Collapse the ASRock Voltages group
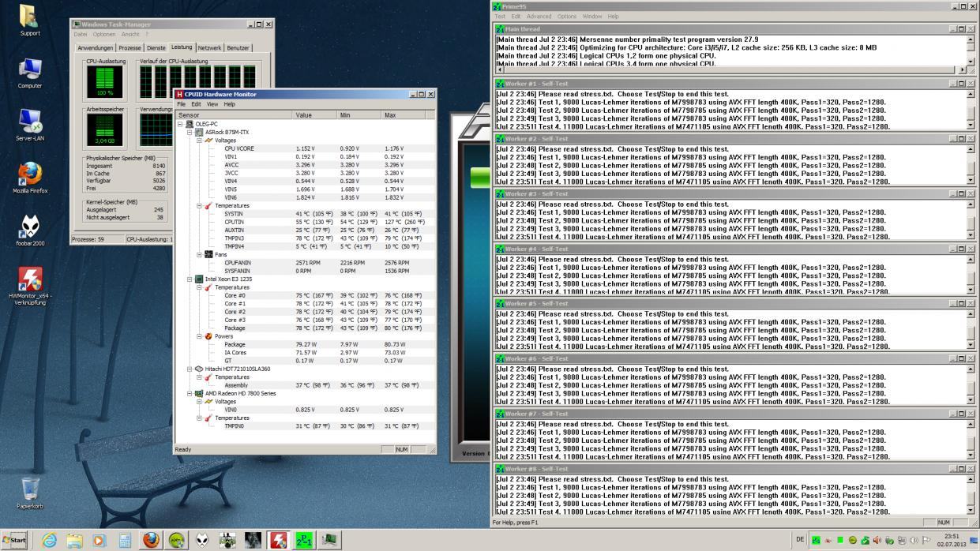980x551 pixels. [200, 140]
